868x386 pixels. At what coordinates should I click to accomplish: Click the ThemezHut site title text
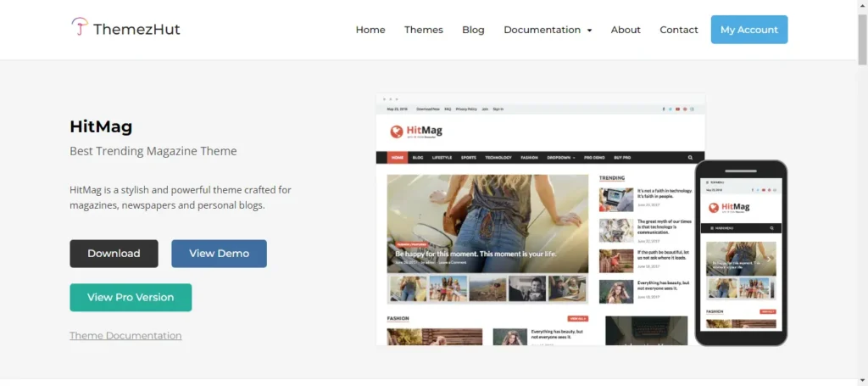(136, 30)
